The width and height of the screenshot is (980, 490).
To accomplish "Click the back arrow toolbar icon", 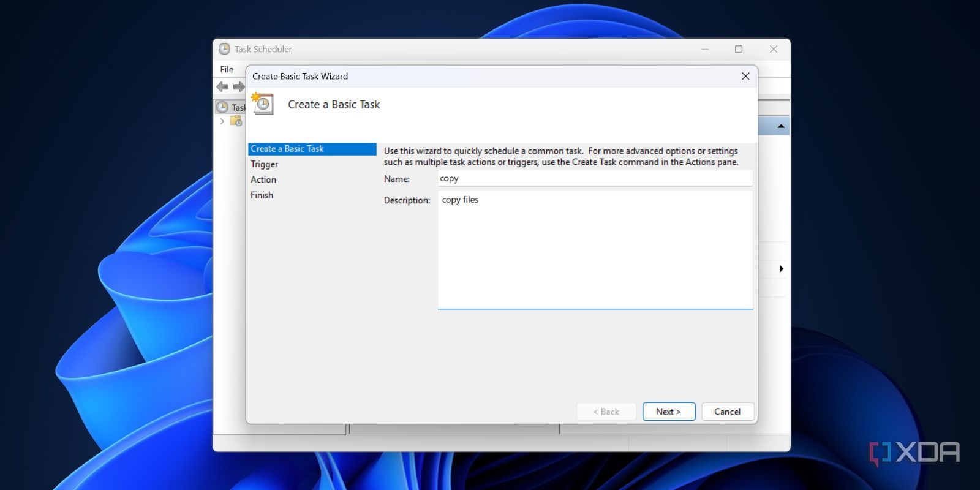I will (222, 87).
